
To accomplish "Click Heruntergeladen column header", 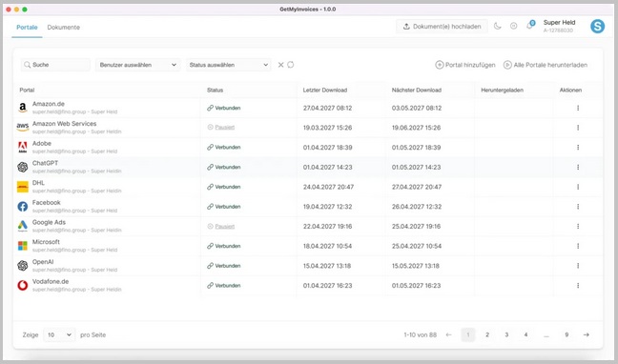I will coord(502,91).
